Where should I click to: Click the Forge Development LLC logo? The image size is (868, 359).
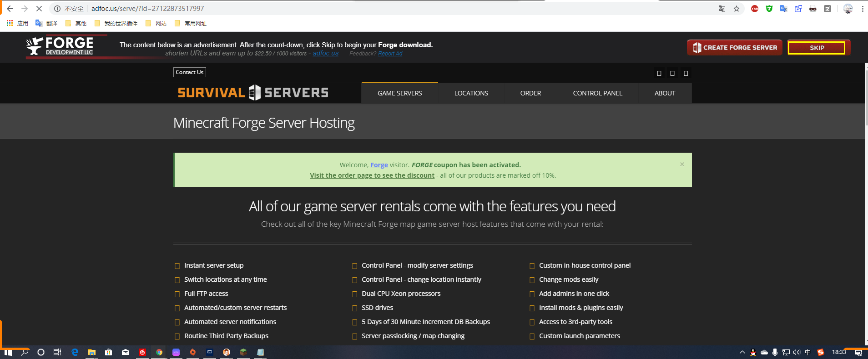point(60,46)
